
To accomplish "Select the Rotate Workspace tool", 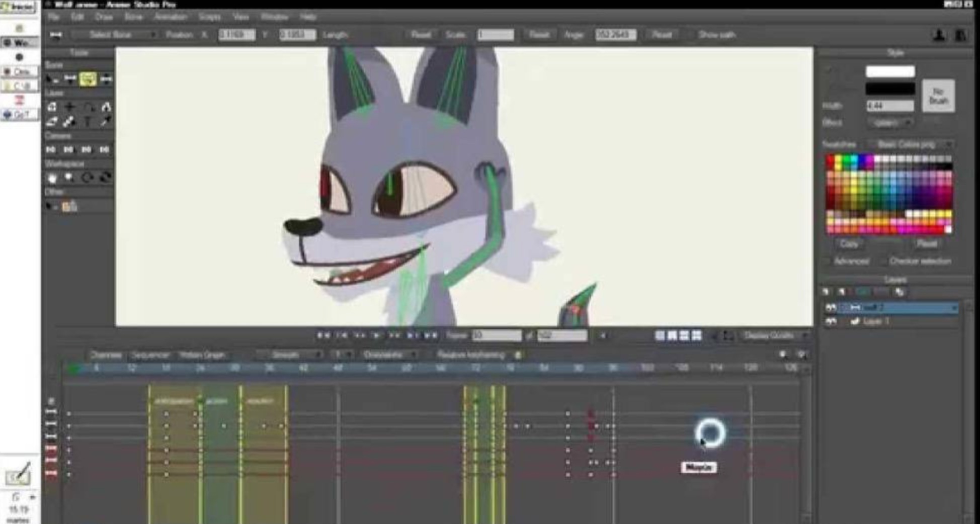I will point(88,178).
